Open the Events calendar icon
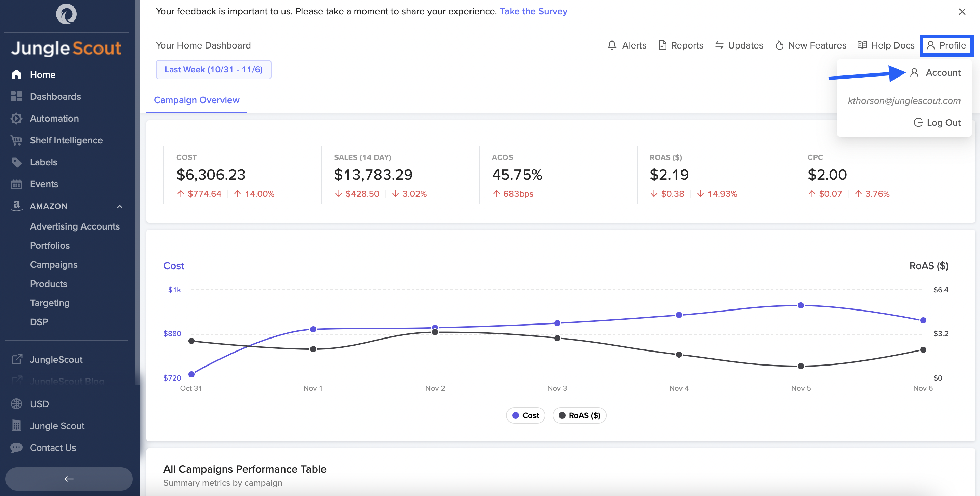Viewport: 980px width, 496px height. (16, 184)
